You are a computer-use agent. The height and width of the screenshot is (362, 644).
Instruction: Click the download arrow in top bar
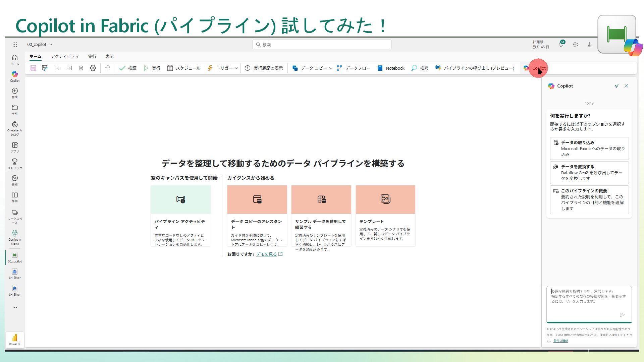click(589, 45)
